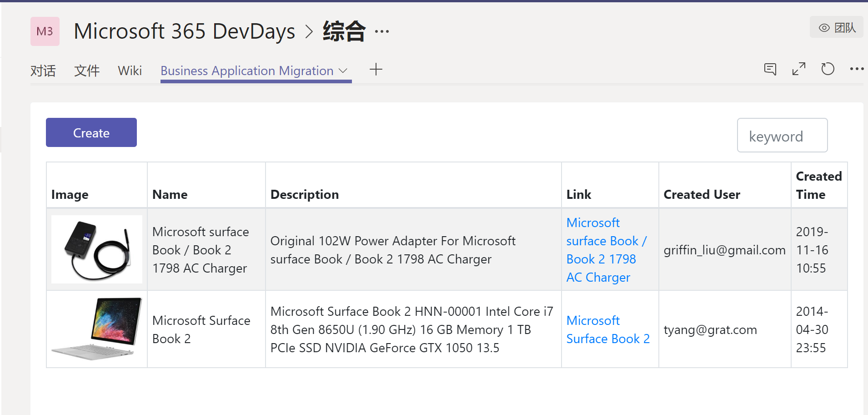Select the Business Application Migration tab

[247, 71]
